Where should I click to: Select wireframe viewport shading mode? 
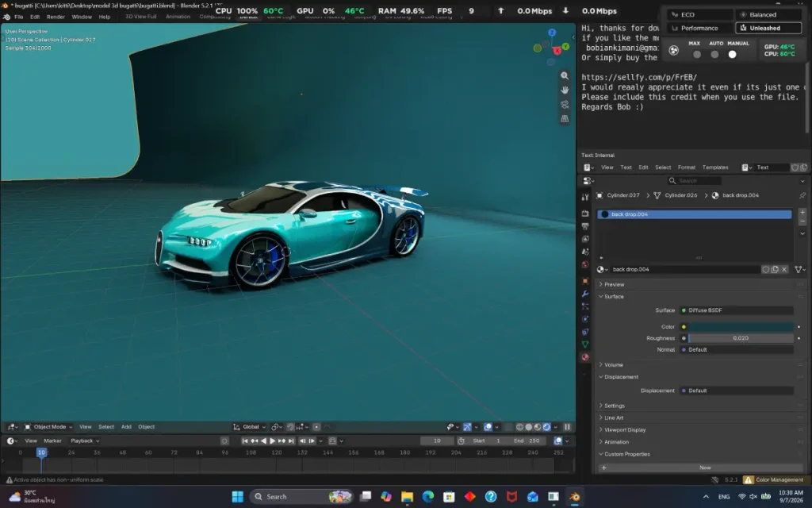pos(519,427)
